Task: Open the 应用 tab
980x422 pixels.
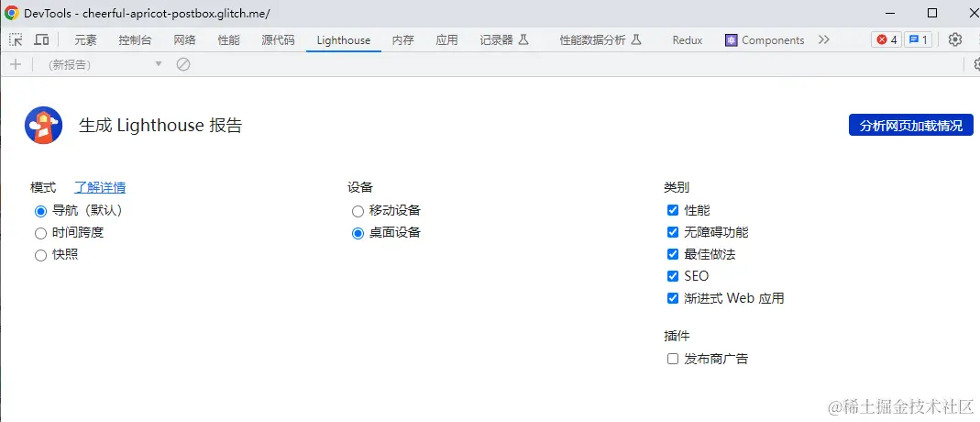Action: coord(446,40)
